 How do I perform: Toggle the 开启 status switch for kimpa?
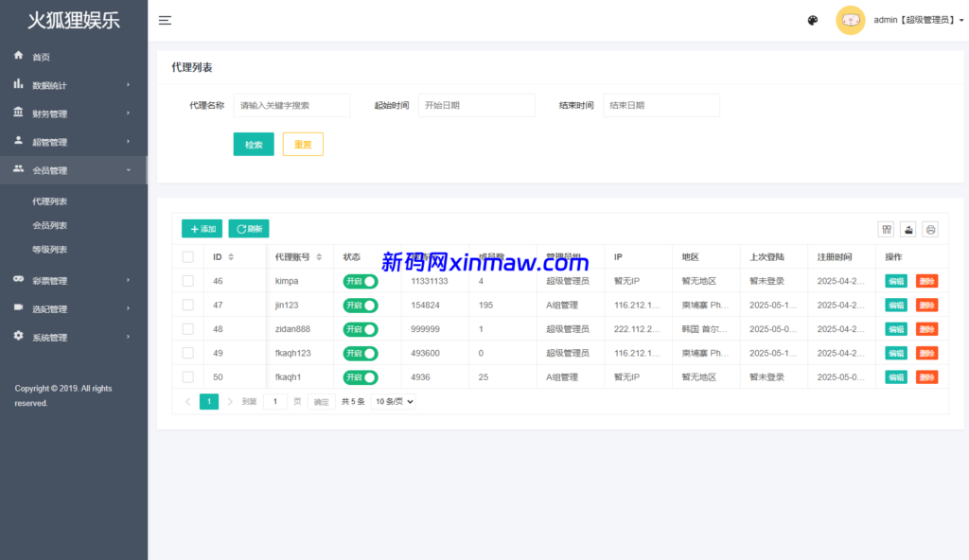coord(361,281)
